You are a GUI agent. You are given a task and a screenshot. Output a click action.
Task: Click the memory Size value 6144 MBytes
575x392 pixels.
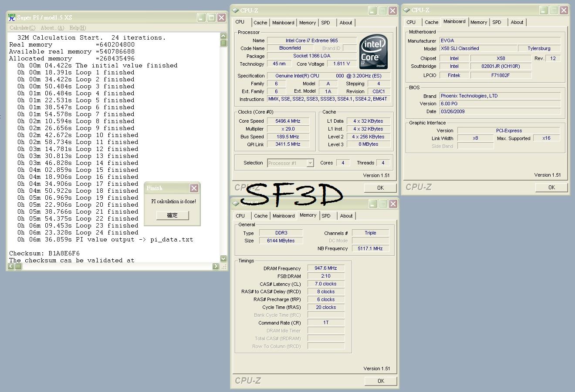281,241
